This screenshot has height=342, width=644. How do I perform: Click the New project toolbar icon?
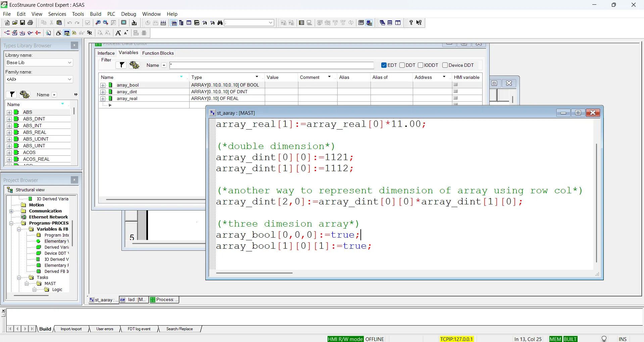pos(7,23)
